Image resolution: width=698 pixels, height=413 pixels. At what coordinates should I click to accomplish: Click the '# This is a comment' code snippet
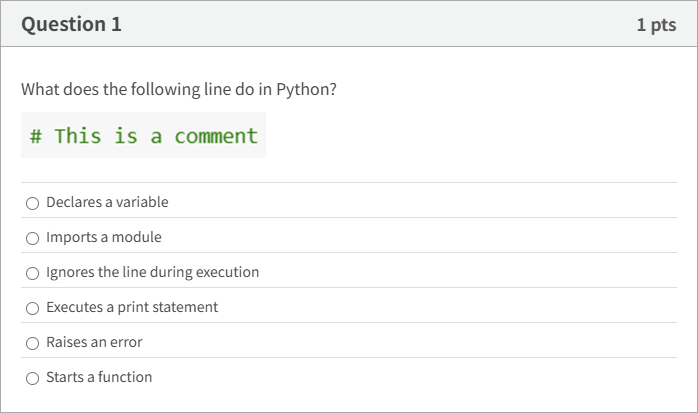tap(143, 135)
